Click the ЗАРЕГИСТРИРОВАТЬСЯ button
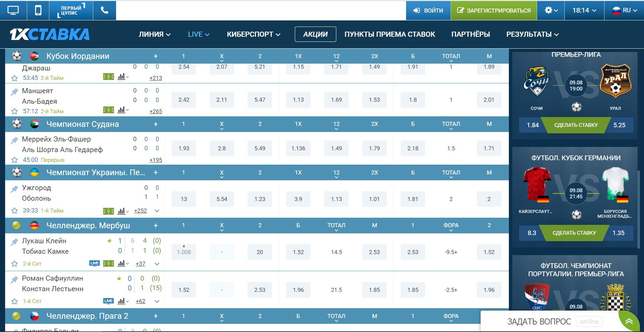The height and width of the screenshot is (332, 644). coord(494,11)
